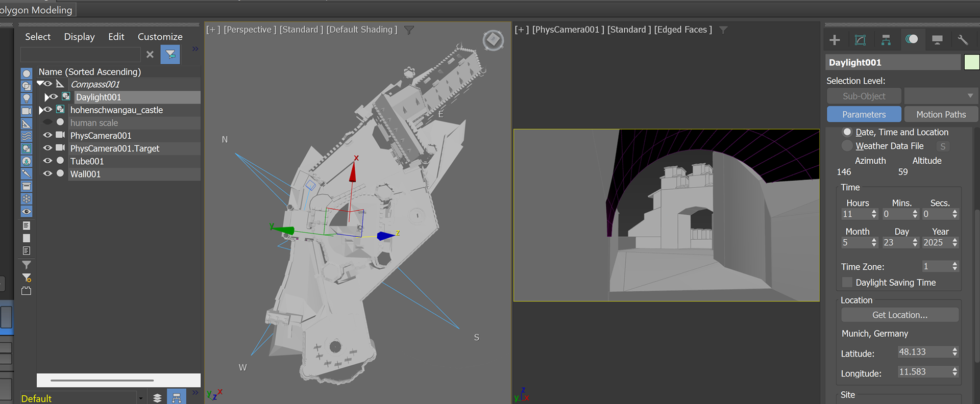Open the Display menu in scene explorer
Viewport: 980px width, 404px height.
pyautogui.click(x=79, y=37)
